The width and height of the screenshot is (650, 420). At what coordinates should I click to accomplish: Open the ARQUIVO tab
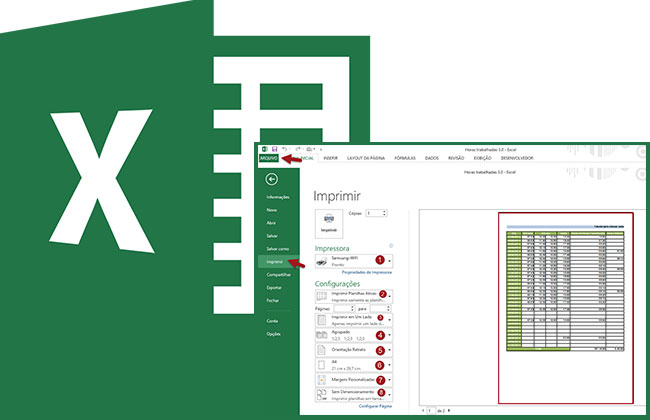point(269,158)
